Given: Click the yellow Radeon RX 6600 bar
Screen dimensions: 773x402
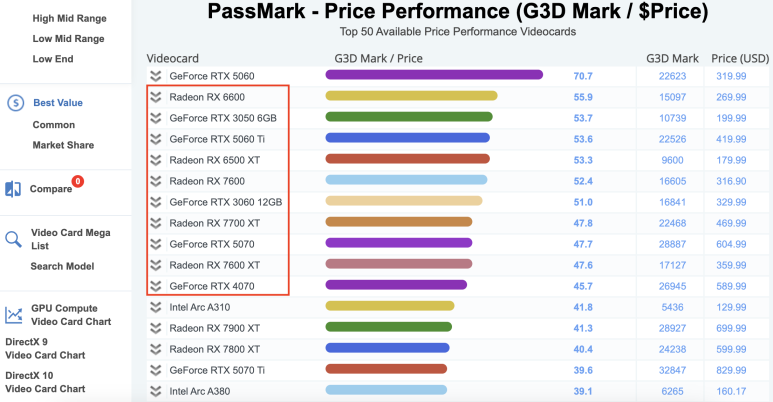Looking at the screenshot, I should click(412, 96).
